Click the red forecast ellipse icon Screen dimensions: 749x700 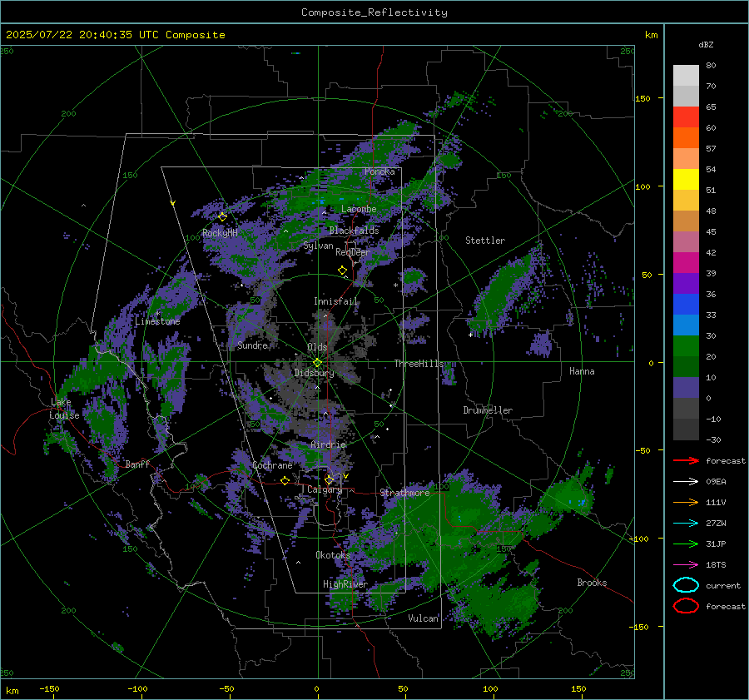pyautogui.click(x=686, y=606)
